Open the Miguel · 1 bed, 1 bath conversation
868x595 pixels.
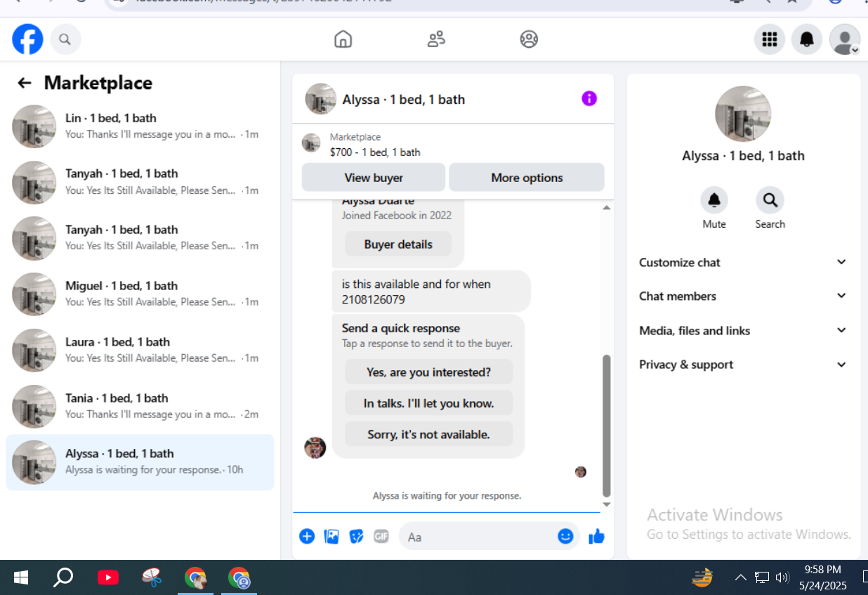(140, 294)
